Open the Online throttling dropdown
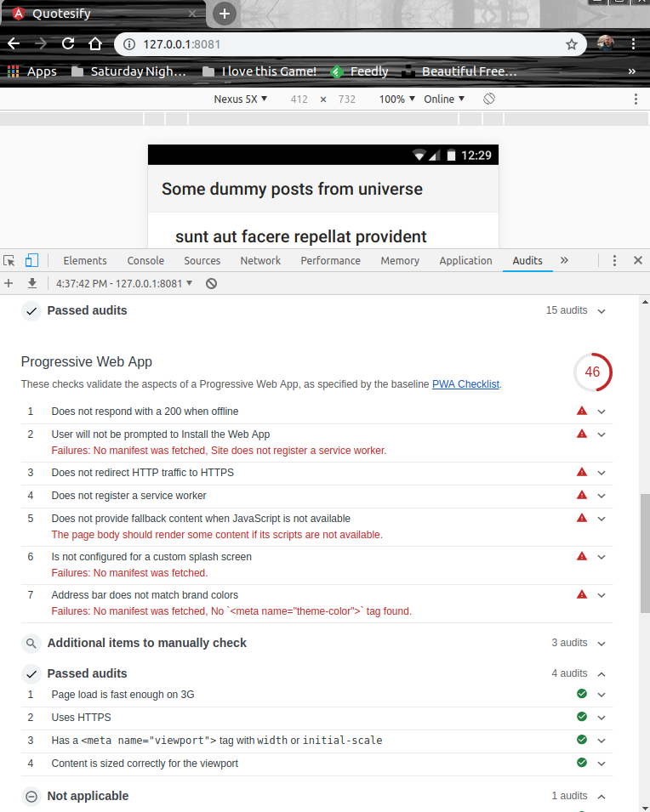Image resolution: width=650 pixels, height=812 pixels. [444, 99]
